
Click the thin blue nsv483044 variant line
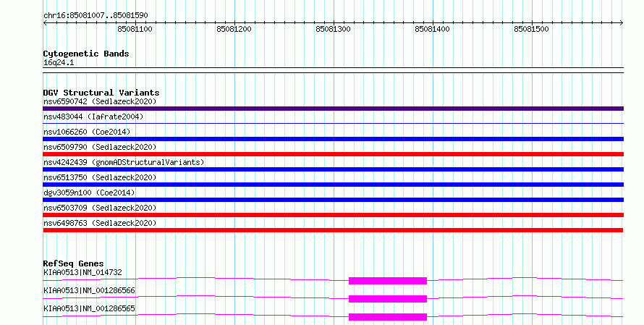click(333, 123)
